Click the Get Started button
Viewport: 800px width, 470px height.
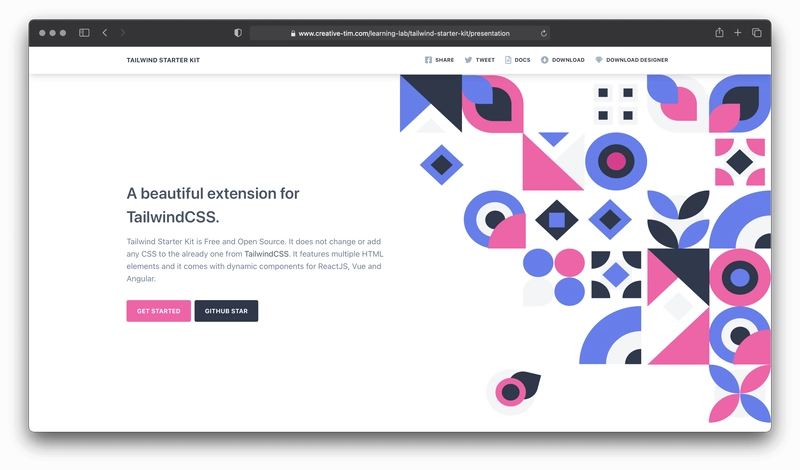[159, 311]
